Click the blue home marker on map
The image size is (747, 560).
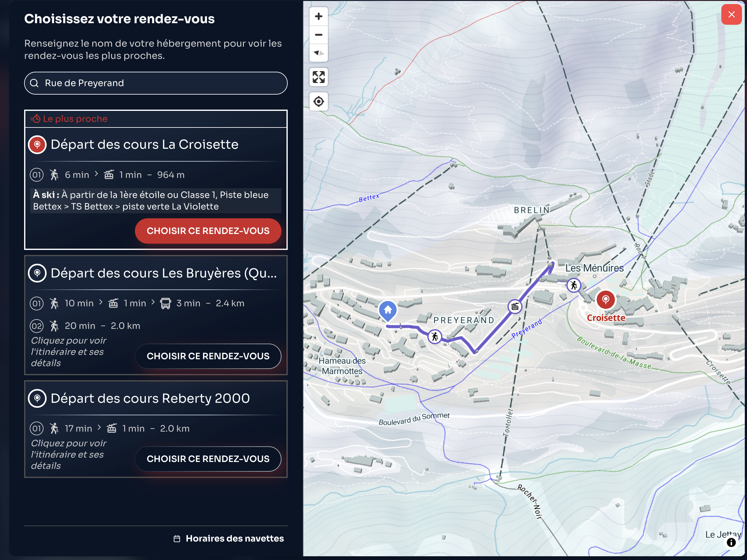388,311
